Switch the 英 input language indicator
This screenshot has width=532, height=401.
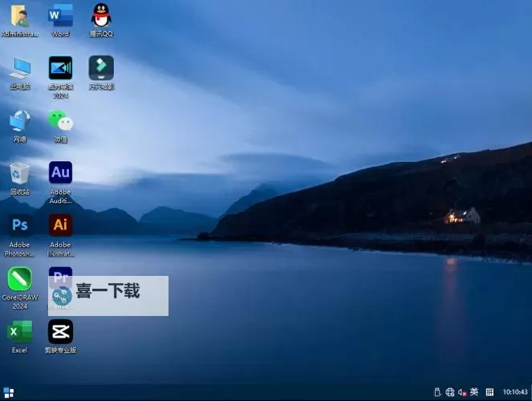(474, 392)
